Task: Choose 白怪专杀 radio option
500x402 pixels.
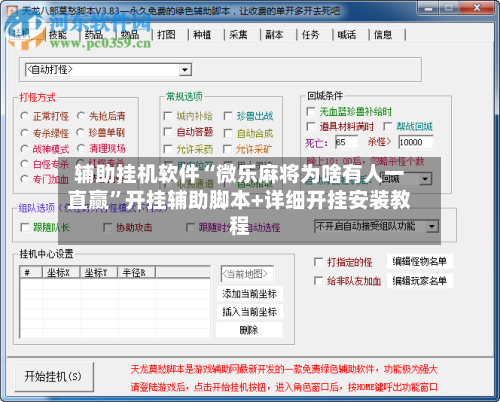Action: coord(24,164)
